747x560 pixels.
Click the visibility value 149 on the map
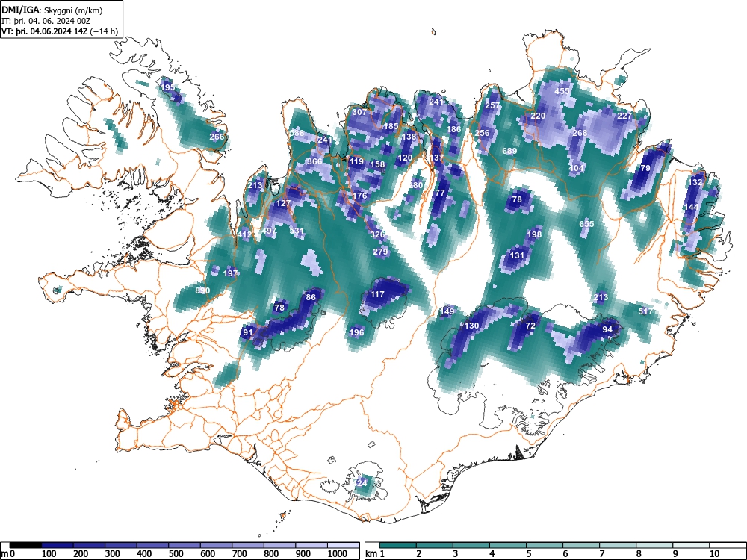pos(447,311)
